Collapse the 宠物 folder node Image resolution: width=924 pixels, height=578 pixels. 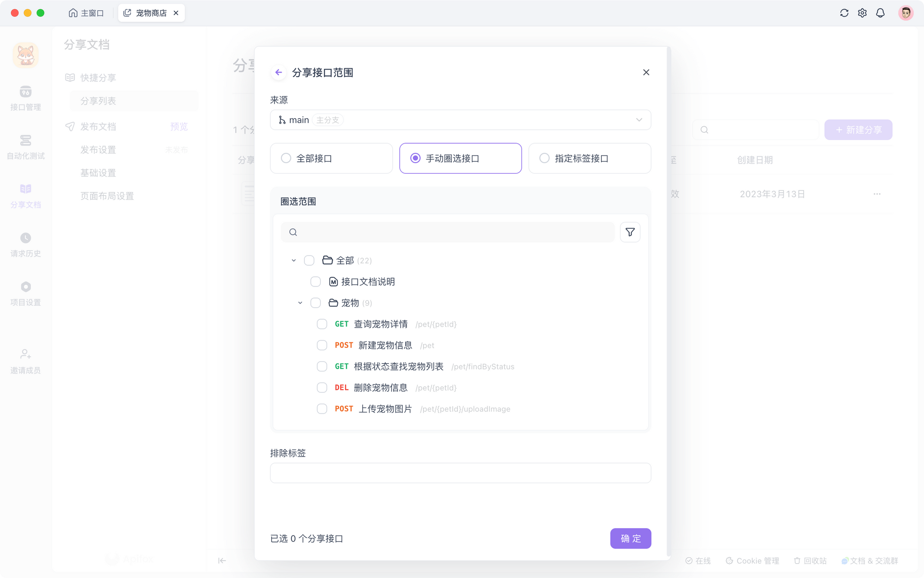[300, 303]
